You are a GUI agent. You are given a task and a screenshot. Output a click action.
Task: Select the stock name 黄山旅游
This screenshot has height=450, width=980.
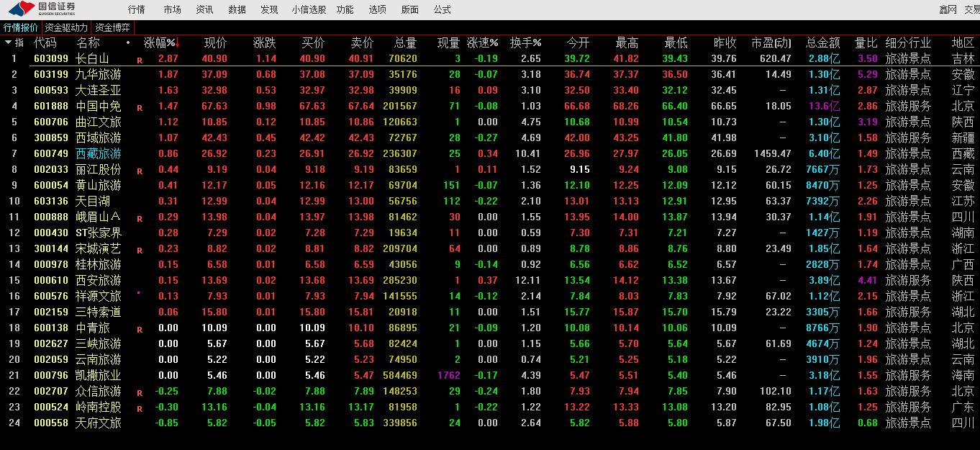(99, 185)
